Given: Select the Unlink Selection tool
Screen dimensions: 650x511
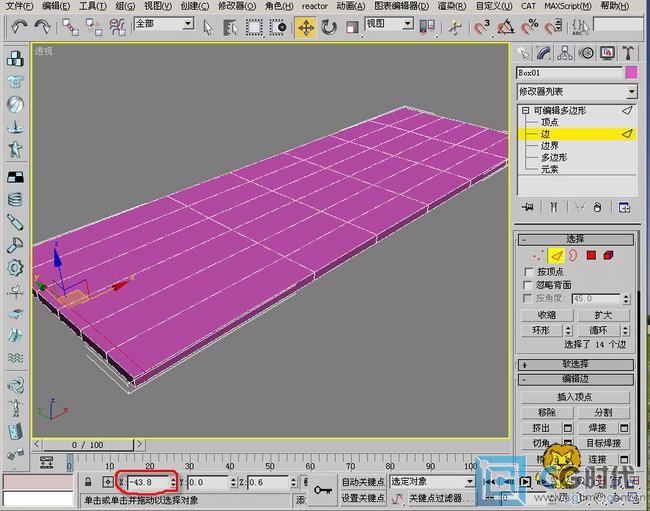Looking at the screenshot, I should (94, 27).
